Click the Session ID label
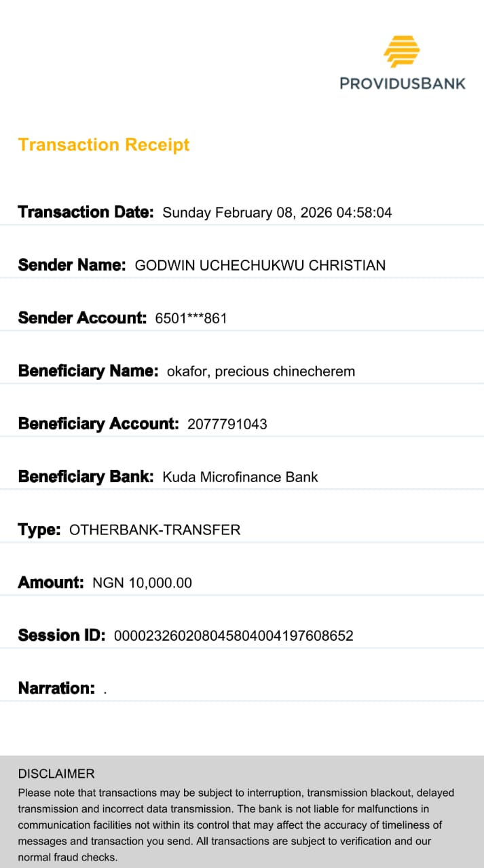Image resolution: width=484 pixels, height=868 pixels. [62, 635]
